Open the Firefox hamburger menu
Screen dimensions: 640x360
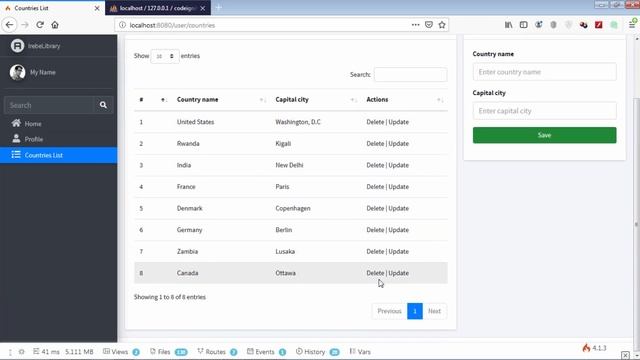click(632, 25)
